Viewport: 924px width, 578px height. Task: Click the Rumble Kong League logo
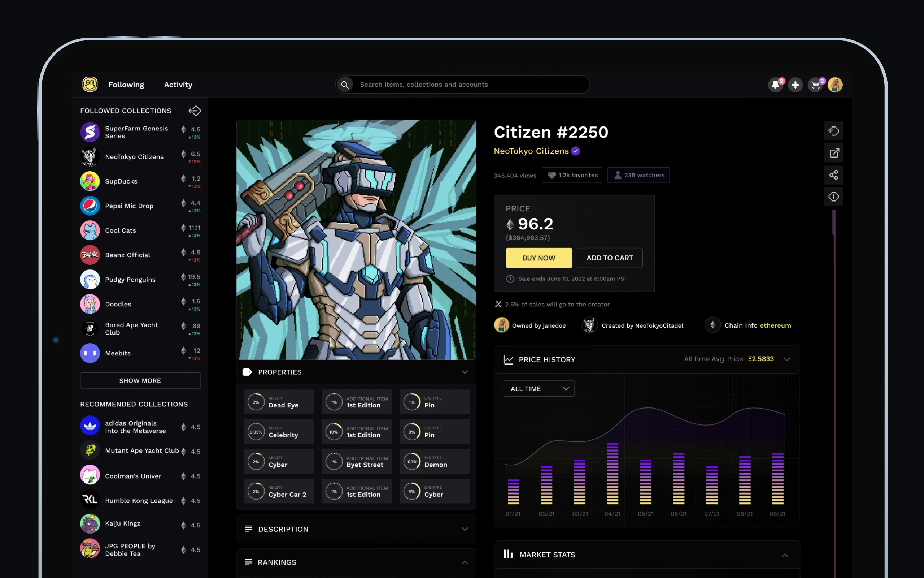click(x=90, y=499)
